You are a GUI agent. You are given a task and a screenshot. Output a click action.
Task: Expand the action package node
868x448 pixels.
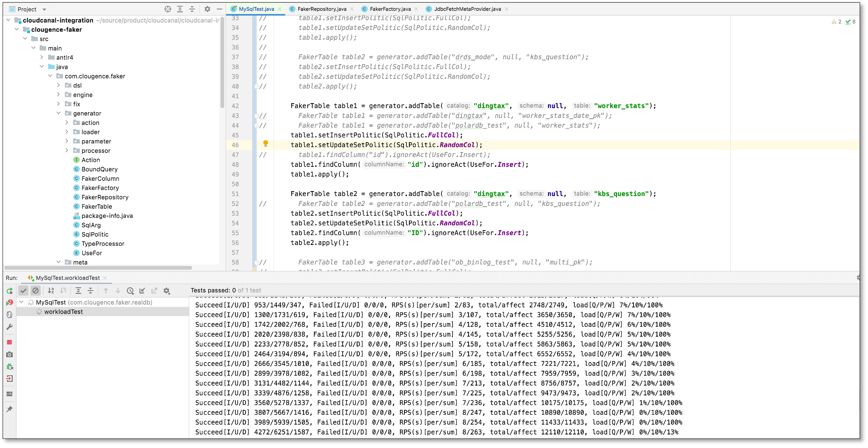tap(67, 122)
